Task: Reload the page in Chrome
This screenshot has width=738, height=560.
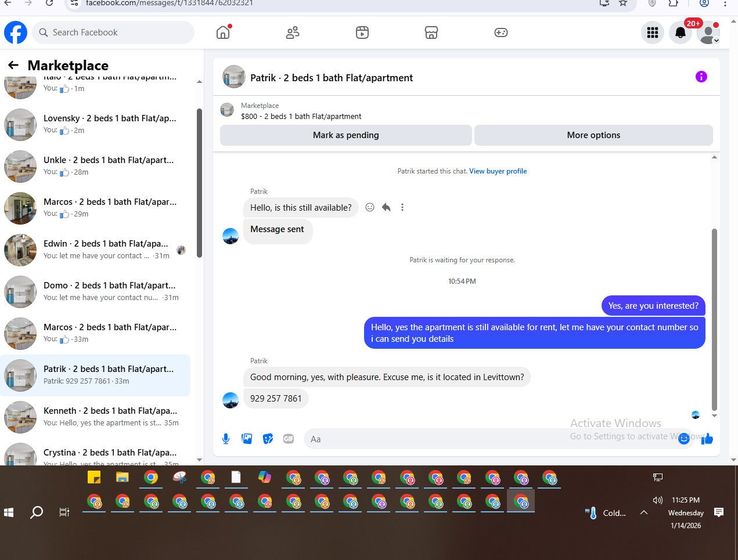Action: (49, 3)
